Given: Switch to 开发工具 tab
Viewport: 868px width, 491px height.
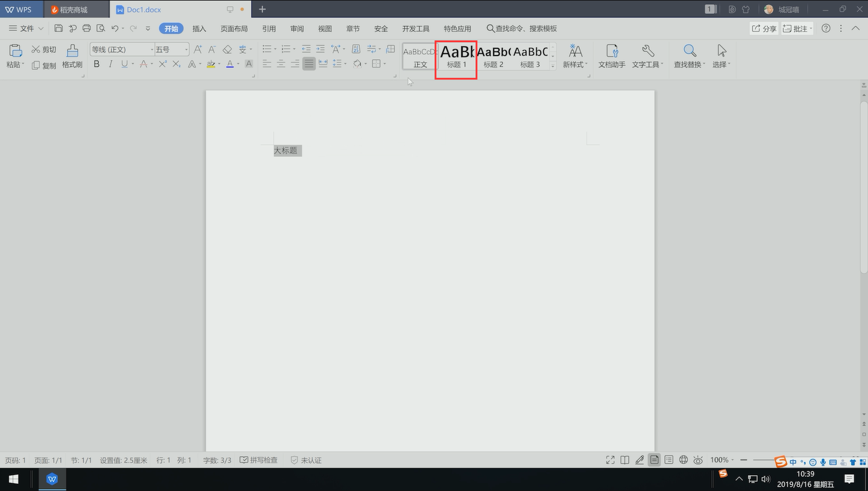Looking at the screenshot, I should click(416, 28).
